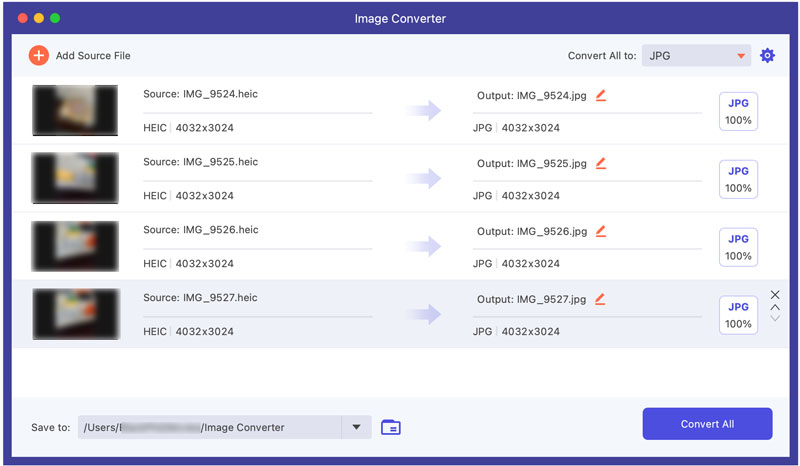Select text Source: IMG_9525.heic
Image resolution: width=800 pixels, height=466 pixels.
point(201,162)
